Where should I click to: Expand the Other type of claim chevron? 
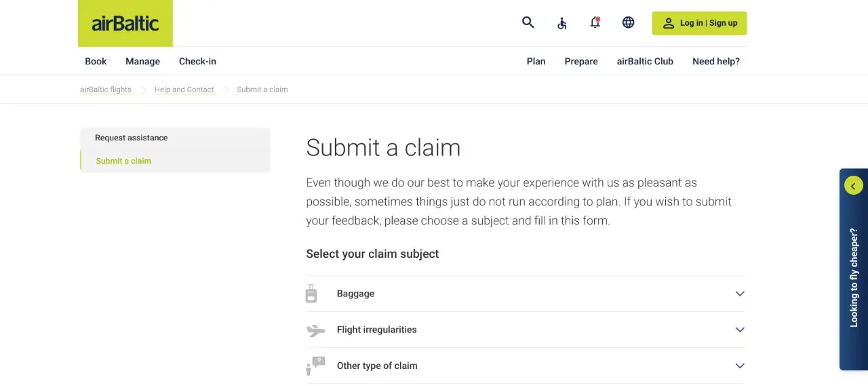pyautogui.click(x=740, y=366)
